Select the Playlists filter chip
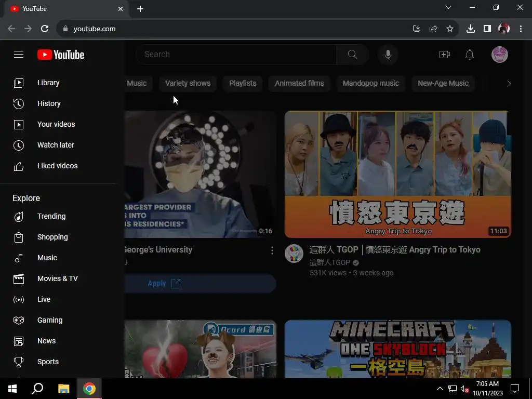This screenshot has width=532, height=399. point(243,83)
